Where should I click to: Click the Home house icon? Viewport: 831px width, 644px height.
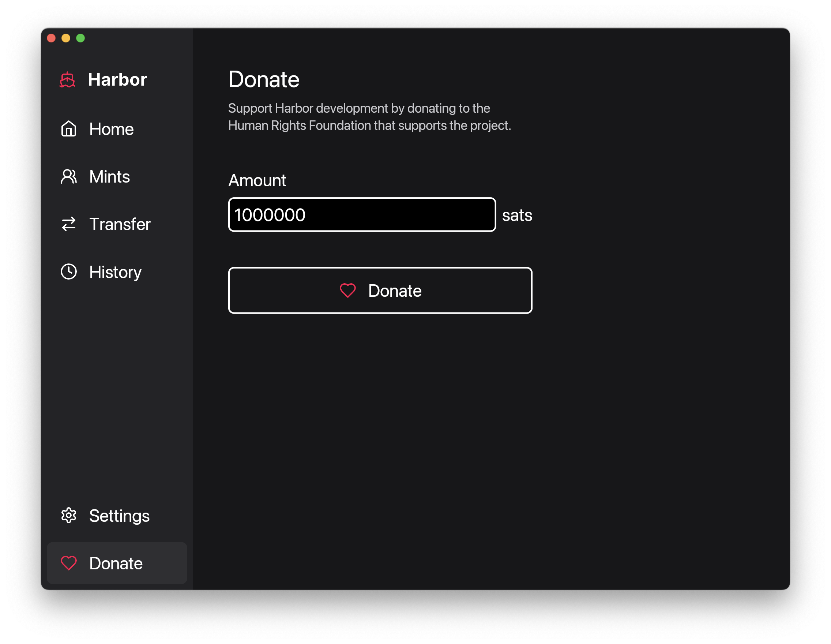(x=69, y=129)
